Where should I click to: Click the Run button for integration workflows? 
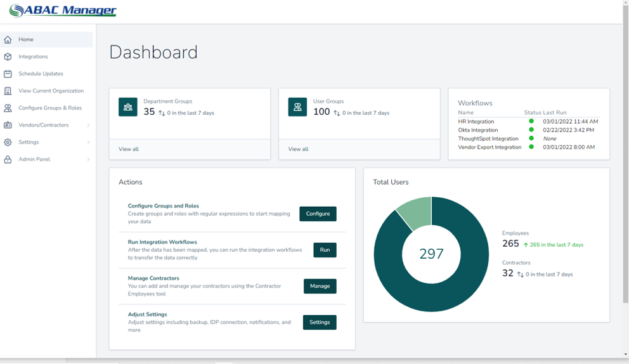point(325,250)
